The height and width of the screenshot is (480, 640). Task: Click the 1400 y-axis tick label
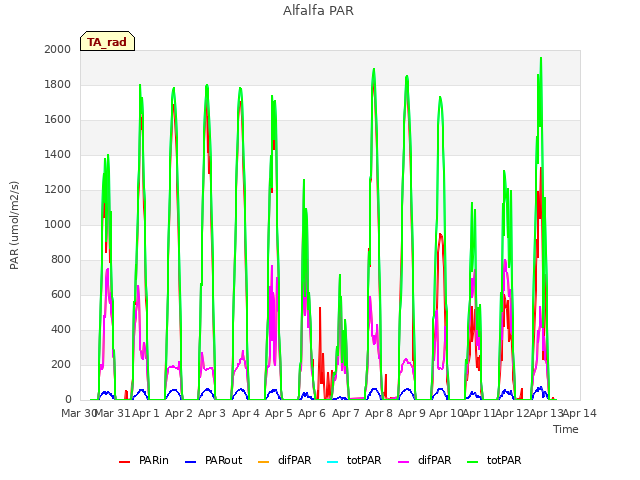click(58, 154)
